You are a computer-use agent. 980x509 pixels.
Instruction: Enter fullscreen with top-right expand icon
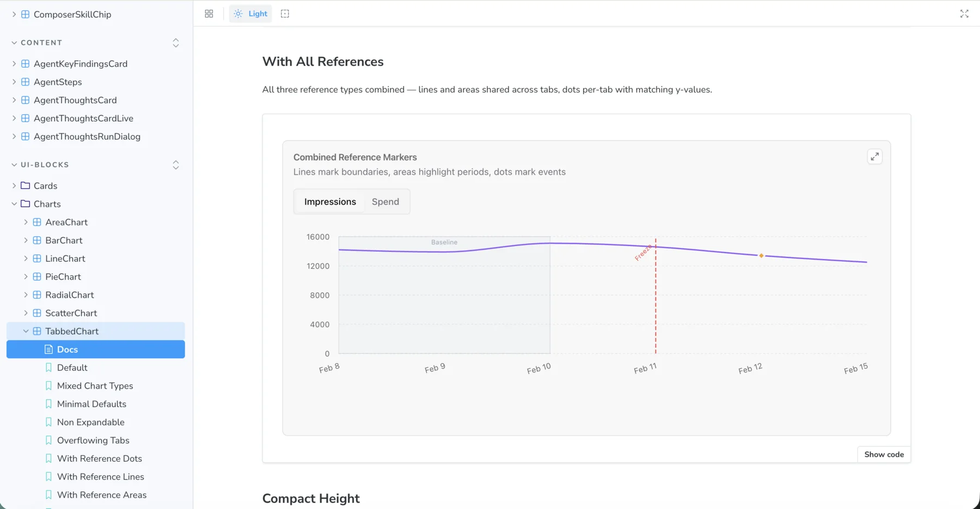pyautogui.click(x=964, y=14)
